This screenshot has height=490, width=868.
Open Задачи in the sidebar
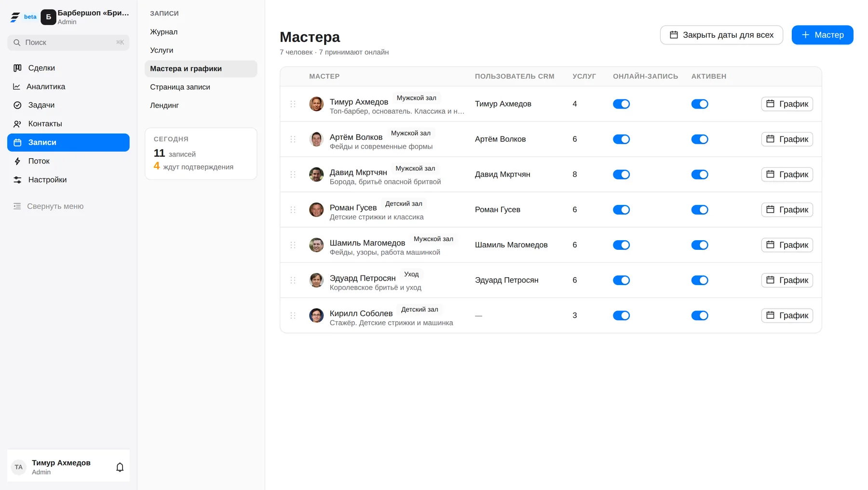68,105
